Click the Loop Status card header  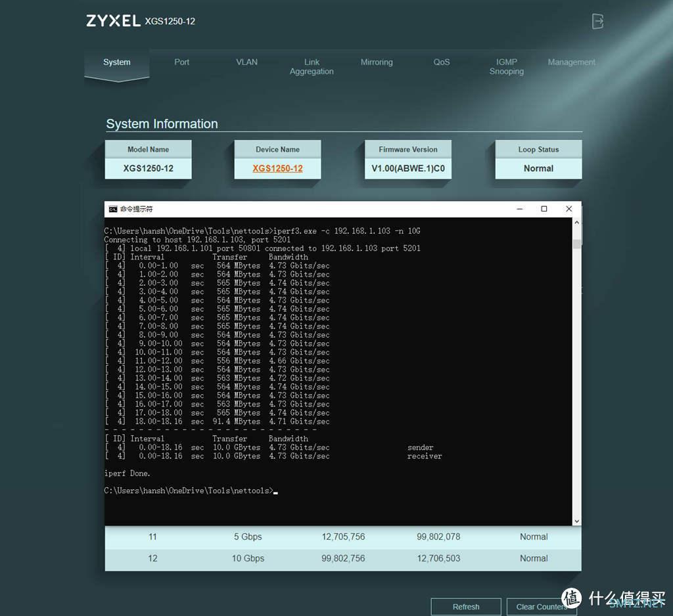click(x=538, y=149)
